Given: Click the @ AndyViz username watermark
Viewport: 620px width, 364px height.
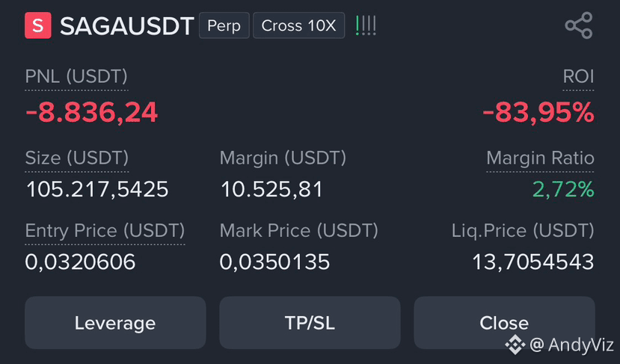Looking at the screenshot, I should click(571, 345).
